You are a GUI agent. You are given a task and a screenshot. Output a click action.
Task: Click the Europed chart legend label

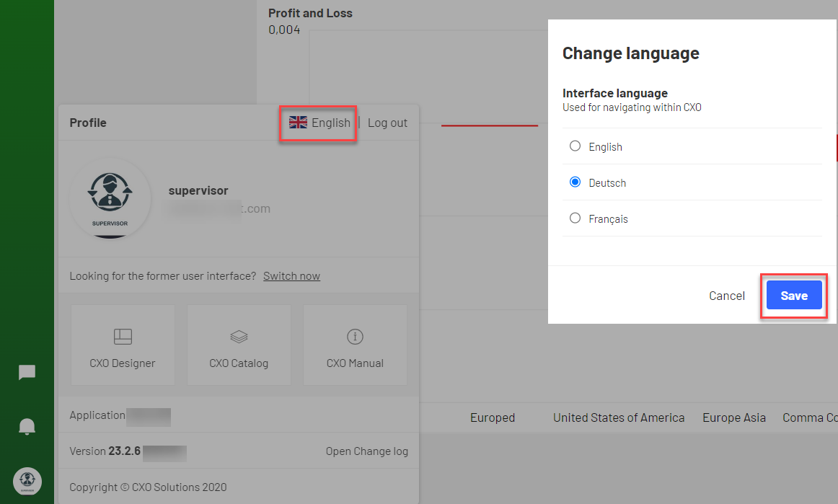[493, 417]
